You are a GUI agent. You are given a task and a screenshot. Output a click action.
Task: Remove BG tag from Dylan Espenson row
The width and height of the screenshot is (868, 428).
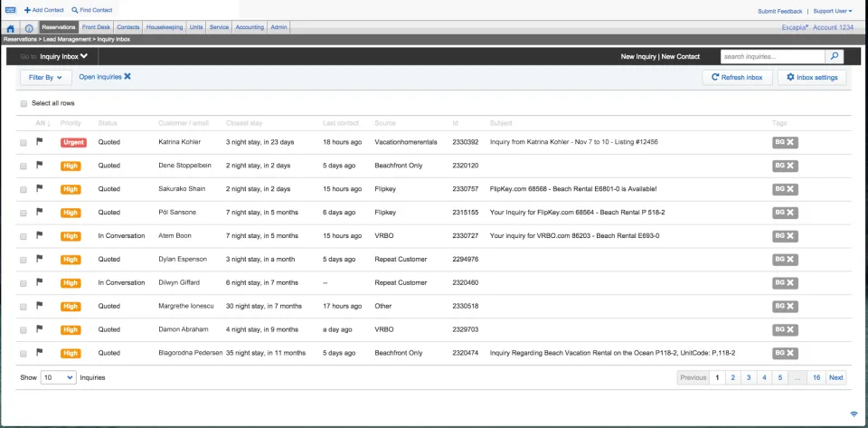tap(790, 259)
